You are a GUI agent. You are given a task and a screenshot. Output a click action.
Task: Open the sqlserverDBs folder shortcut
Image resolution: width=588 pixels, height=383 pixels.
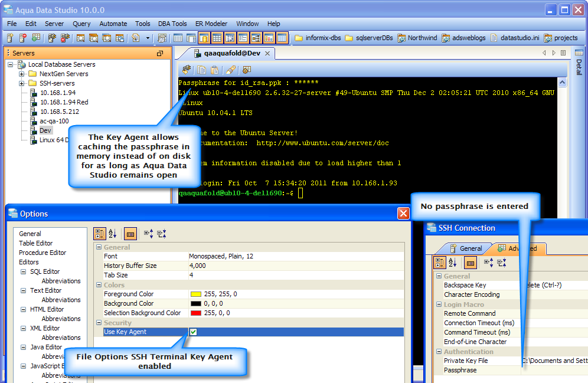tap(369, 38)
